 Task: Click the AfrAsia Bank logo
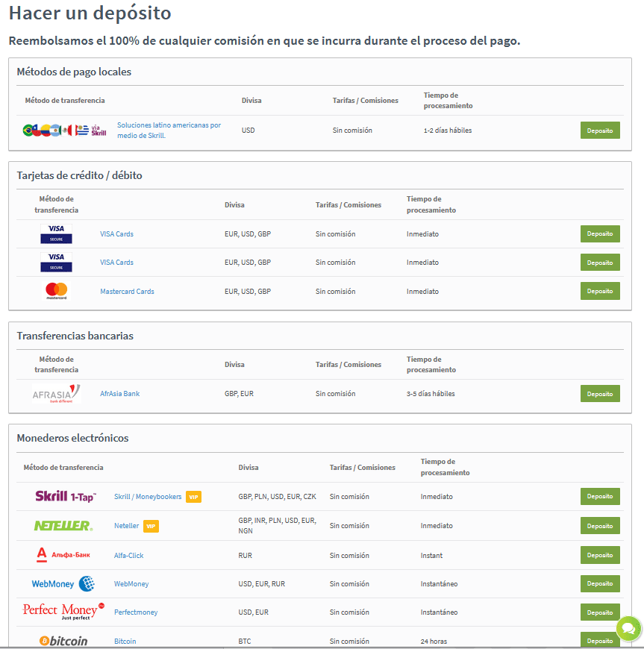click(x=56, y=393)
